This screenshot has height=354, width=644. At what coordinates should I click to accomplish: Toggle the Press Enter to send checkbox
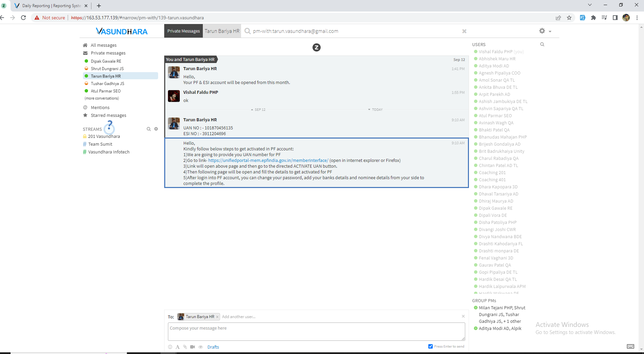430,346
